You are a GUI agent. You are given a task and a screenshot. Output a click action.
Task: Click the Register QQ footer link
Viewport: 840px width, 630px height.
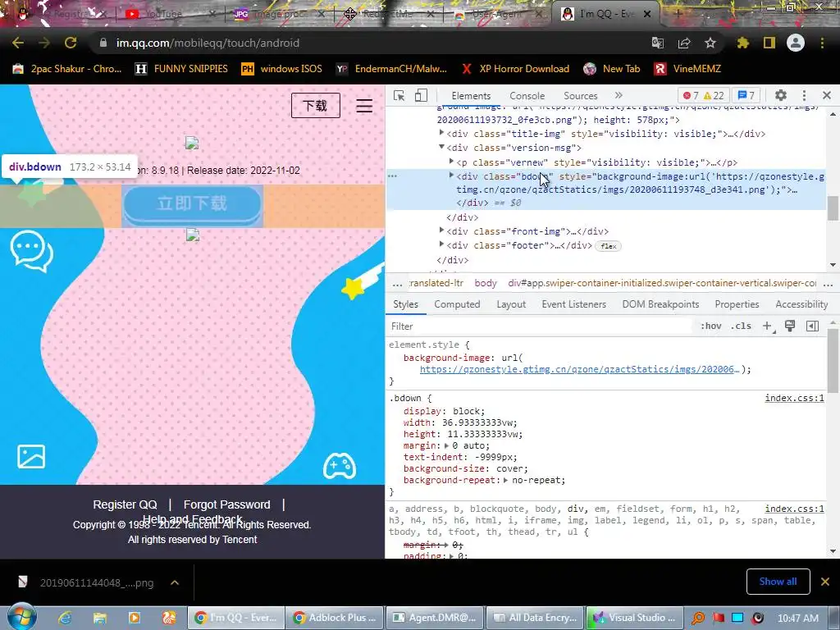125,504
